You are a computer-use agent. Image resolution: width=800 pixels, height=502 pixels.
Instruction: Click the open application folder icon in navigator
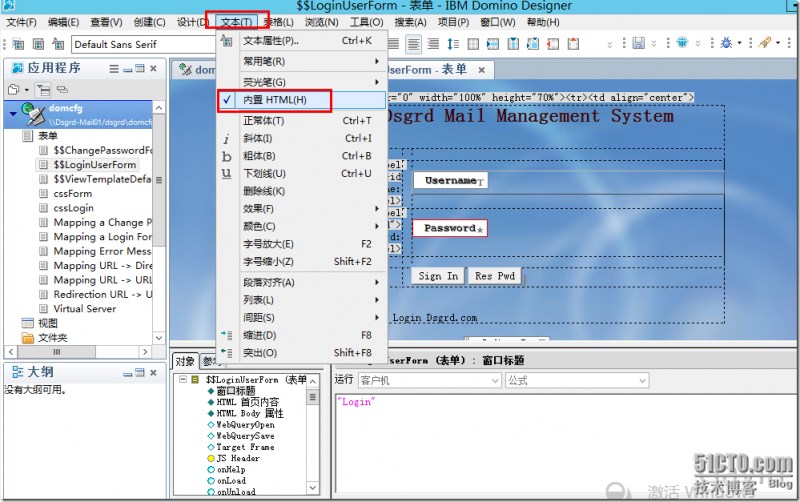(14, 90)
